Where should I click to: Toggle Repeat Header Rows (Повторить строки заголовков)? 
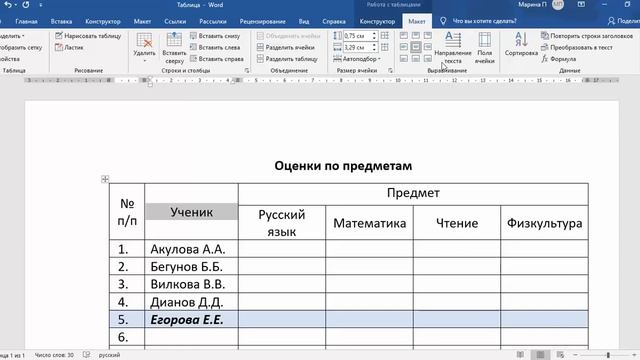tap(587, 36)
